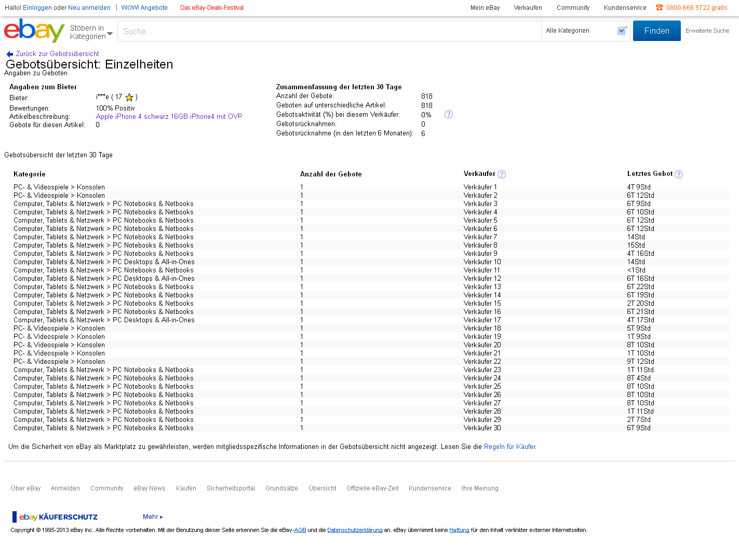
Task: Click the Mehr link
Action: pos(153,517)
